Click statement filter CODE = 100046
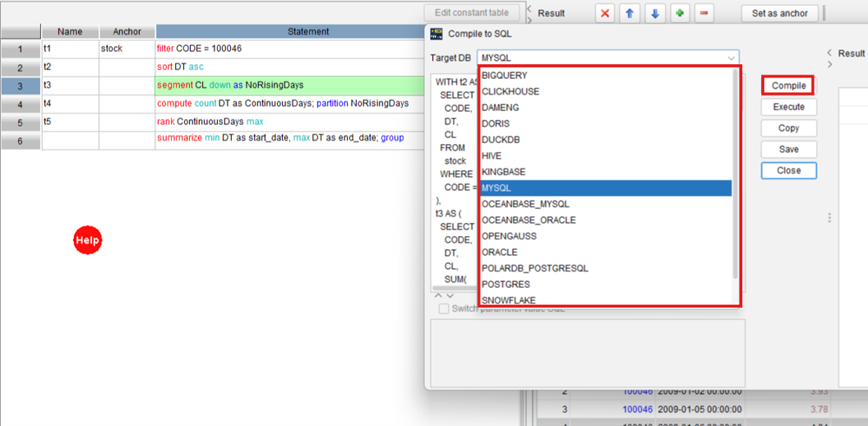Image resolution: width=868 pixels, height=426 pixels. 290,49
